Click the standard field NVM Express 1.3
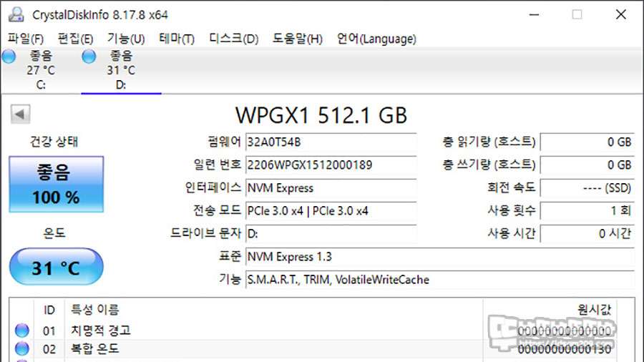 440,257
